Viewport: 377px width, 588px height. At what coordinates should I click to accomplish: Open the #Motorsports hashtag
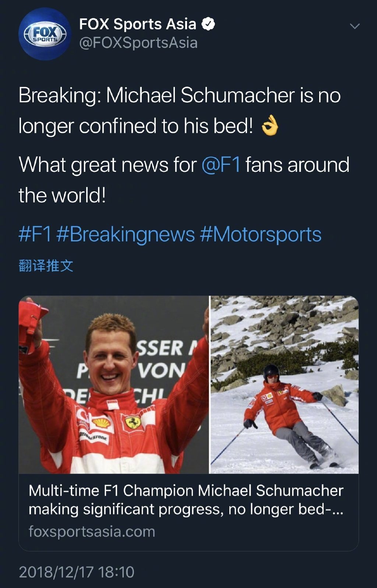click(261, 234)
